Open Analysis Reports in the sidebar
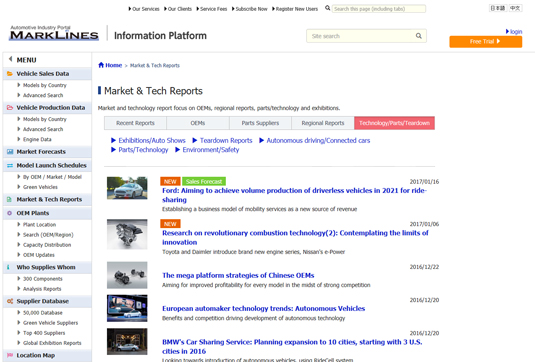Viewport: 535px width, 362px height. (x=42, y=289)
